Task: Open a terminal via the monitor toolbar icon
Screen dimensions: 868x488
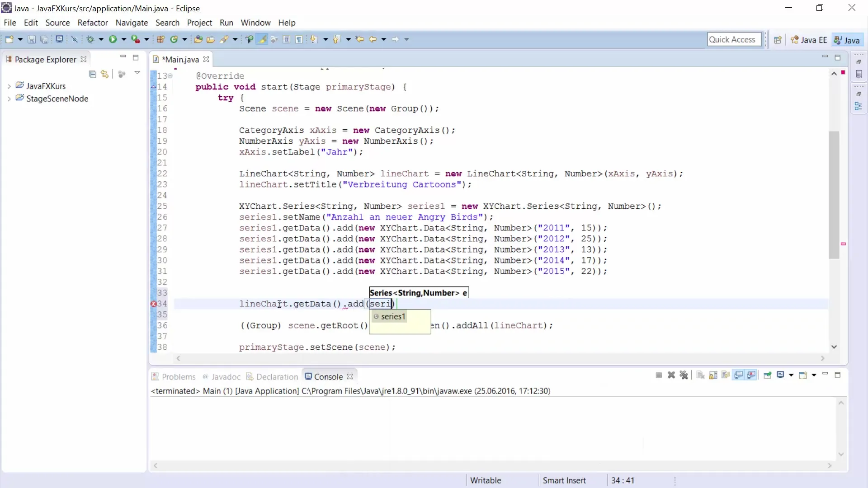Action: pos(59,39)
